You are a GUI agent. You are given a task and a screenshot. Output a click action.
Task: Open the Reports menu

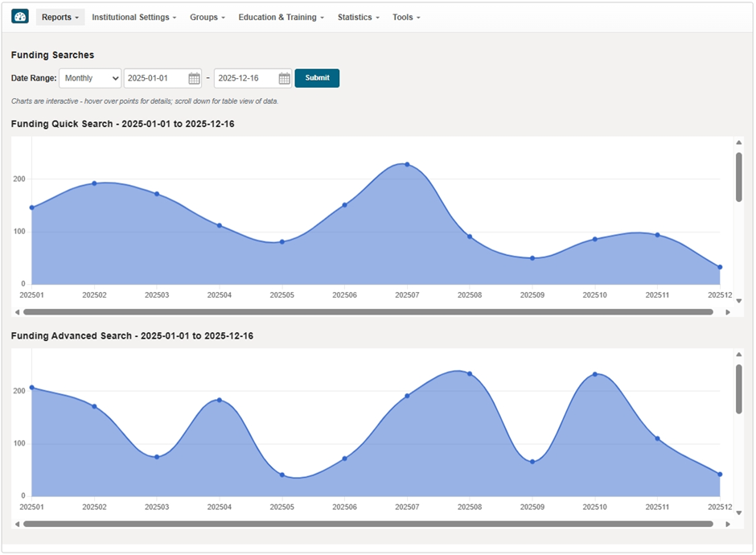click(x=60, y=18)
